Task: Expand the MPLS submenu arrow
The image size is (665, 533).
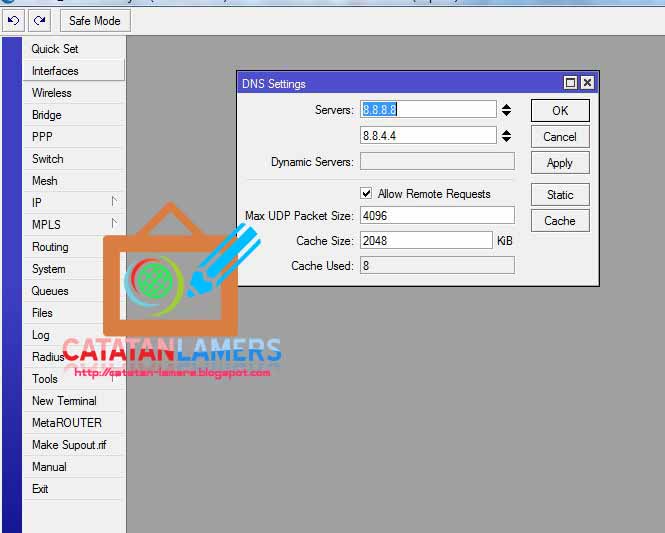Action: tap(114, 223)
